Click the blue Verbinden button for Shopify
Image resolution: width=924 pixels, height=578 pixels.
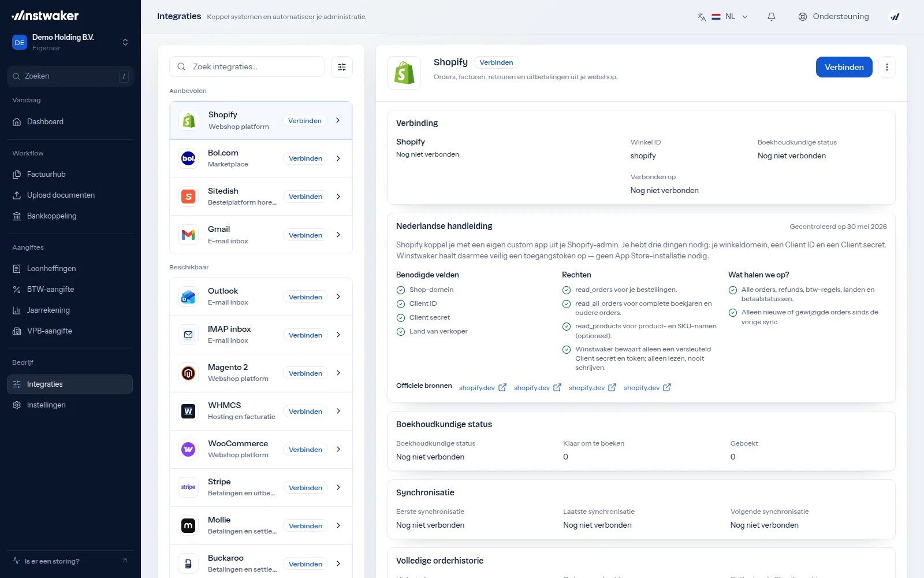coord(844,67)
